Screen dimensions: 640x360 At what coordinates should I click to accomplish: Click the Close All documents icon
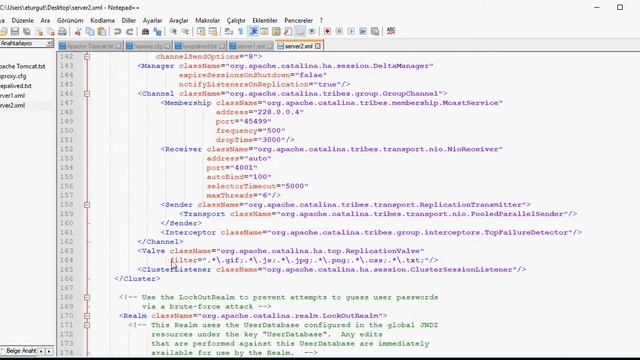coord(51,31)
